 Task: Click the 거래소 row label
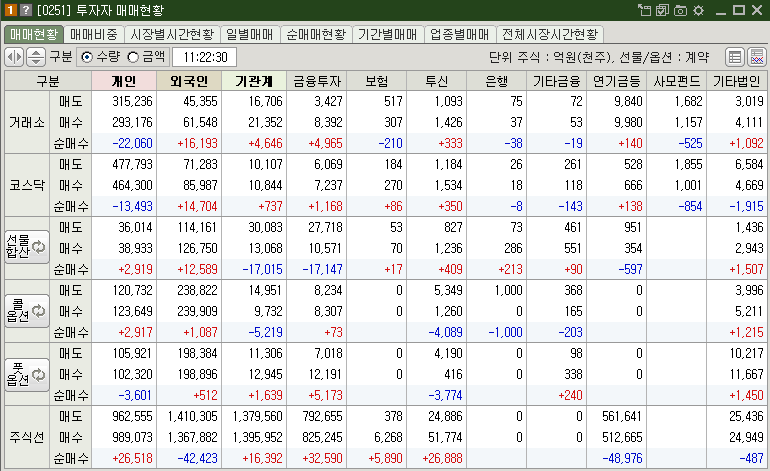[x=27, y=122]
